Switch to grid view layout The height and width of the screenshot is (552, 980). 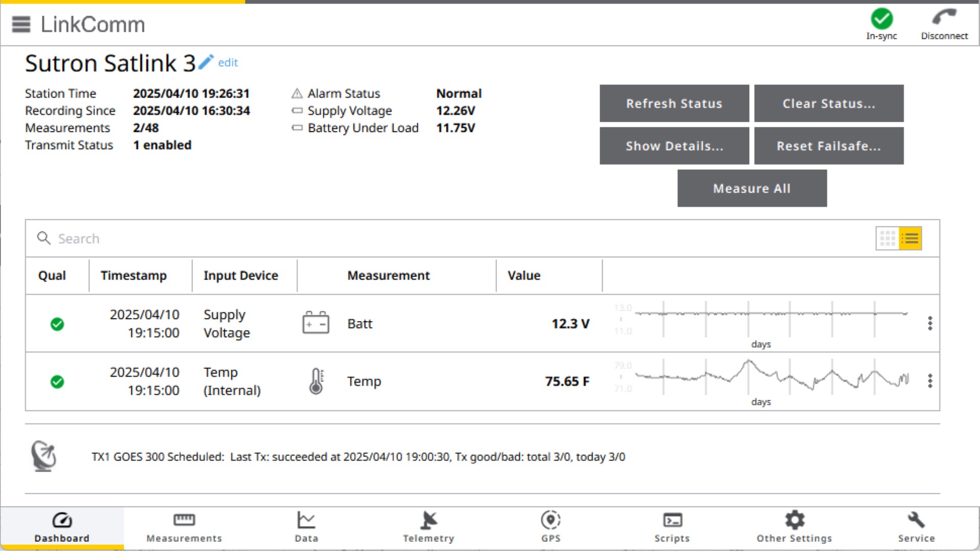pyautogui.click(x=888, y=238)
